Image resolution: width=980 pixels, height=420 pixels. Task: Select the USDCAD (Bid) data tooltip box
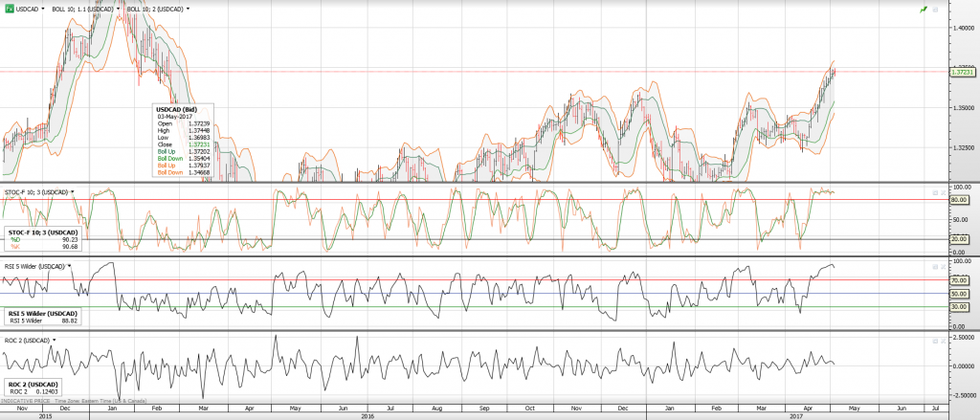183,140
